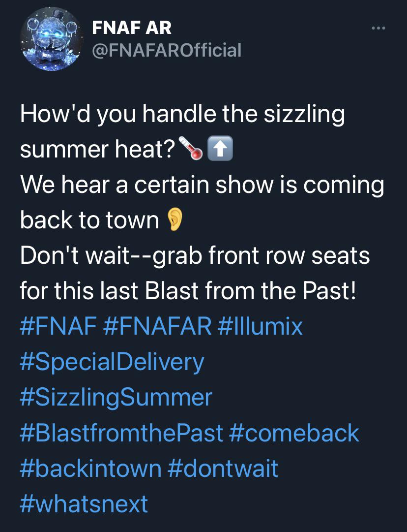Open the #SpecialDelivery hashtag
The width and height of the screenshot is (407, 532).
point(112,362)
